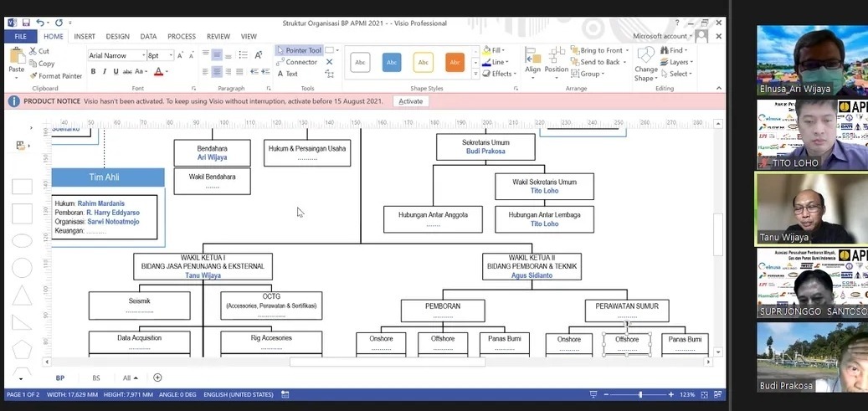This screenshot has height=411, width=868.
Task: Select the Tim Ahli shape header
Action: pyautogui.click(x=108, y=177)
